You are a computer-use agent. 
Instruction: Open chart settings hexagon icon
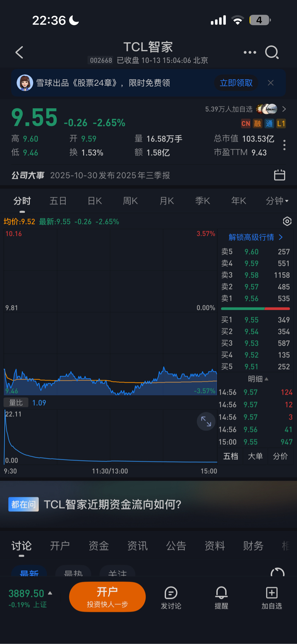click(287, 221)
